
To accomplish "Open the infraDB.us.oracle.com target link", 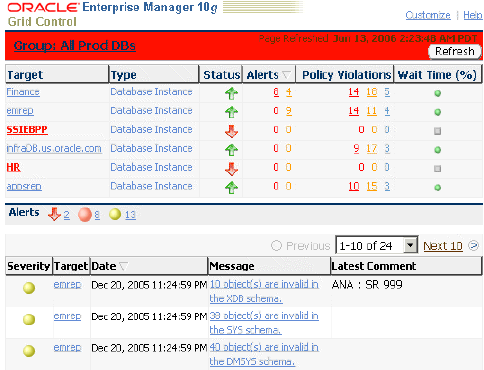I will click(x=54, y=149).
